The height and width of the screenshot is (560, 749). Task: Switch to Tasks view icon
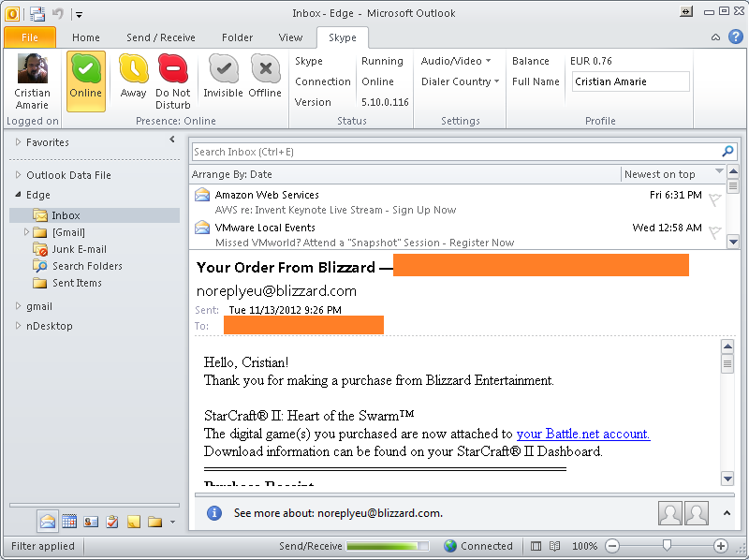tap(112, 522)
